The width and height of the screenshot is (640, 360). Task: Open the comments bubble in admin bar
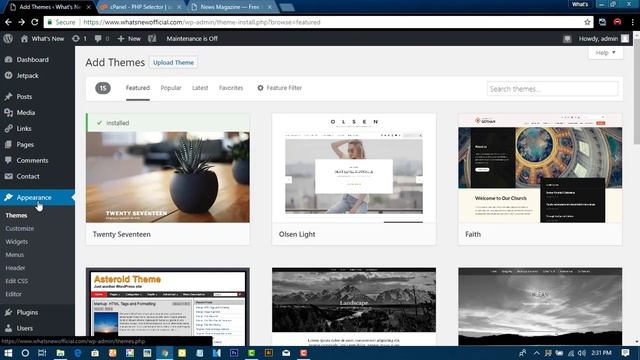[102, 39]
